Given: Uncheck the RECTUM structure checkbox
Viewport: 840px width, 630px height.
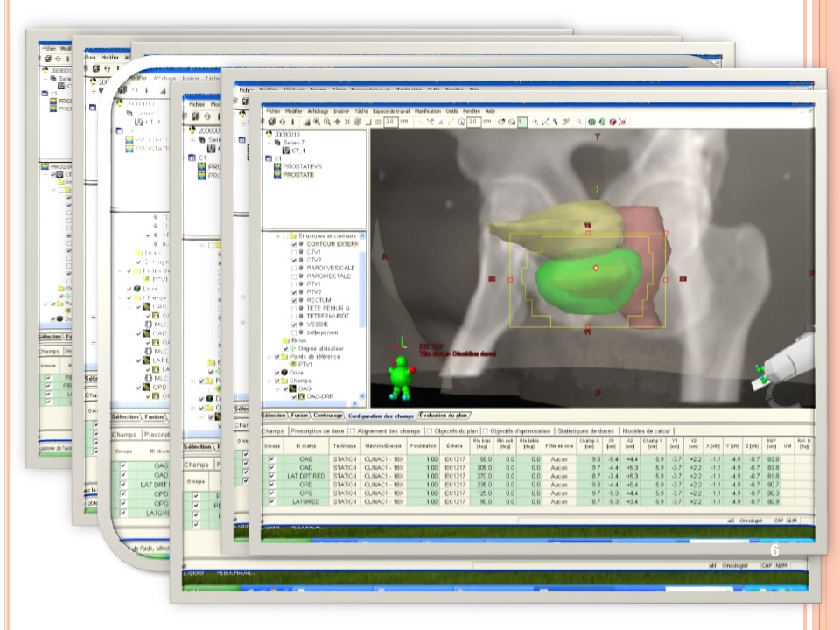Looking at the screenshot, I should [x=295, y=300].
